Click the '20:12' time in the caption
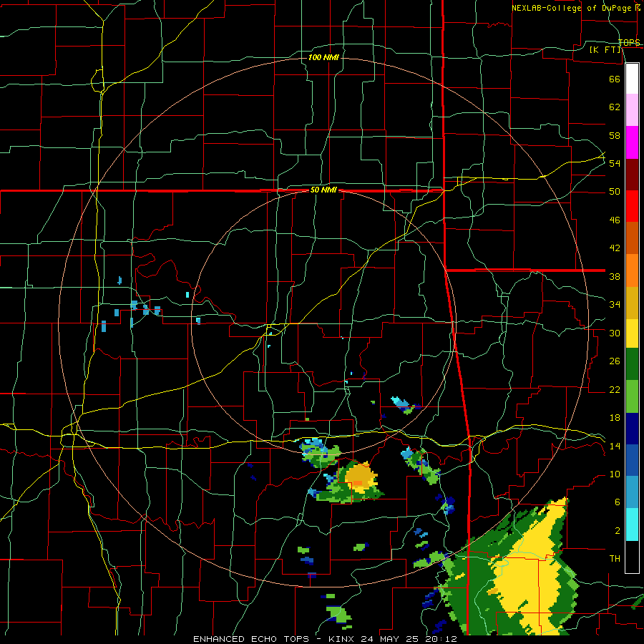The height and width of the screenshot is (644, 644). point(441,639)
